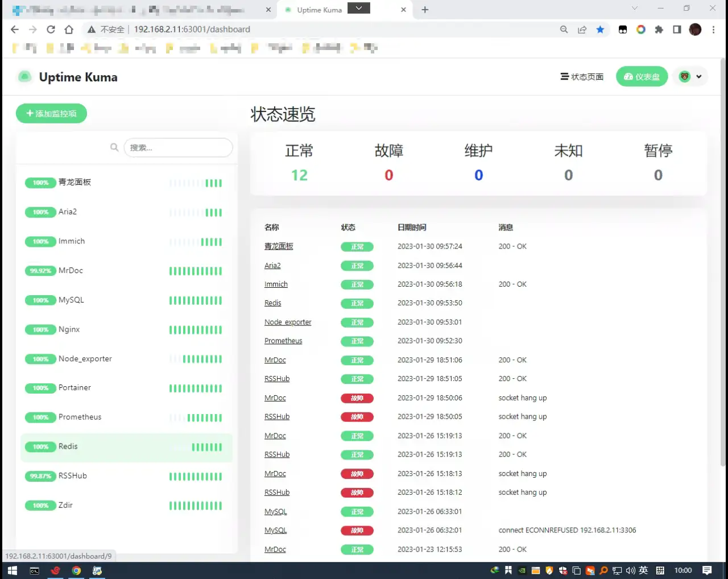Select Node_exporter in the monitor sidebar list
The image size is (728, 579).
[x=126, y=359]
